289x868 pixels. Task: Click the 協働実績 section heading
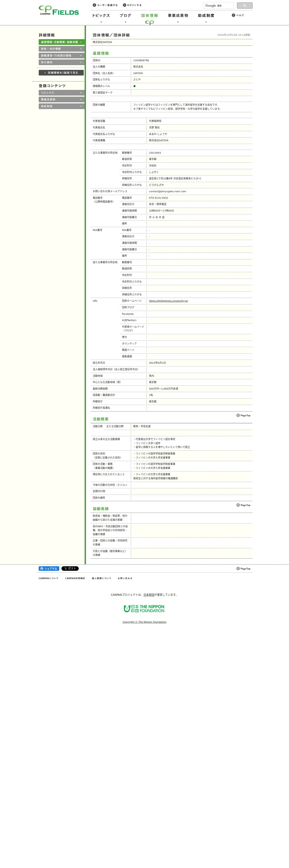pyautogui.click(x=101, y=509)
